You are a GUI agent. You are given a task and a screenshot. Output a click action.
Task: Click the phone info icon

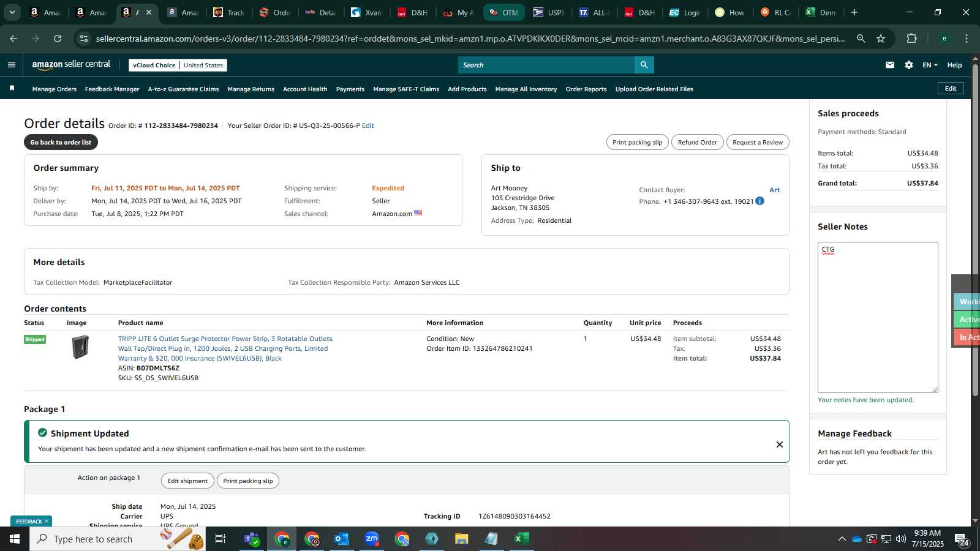click(x=760, y=201)
